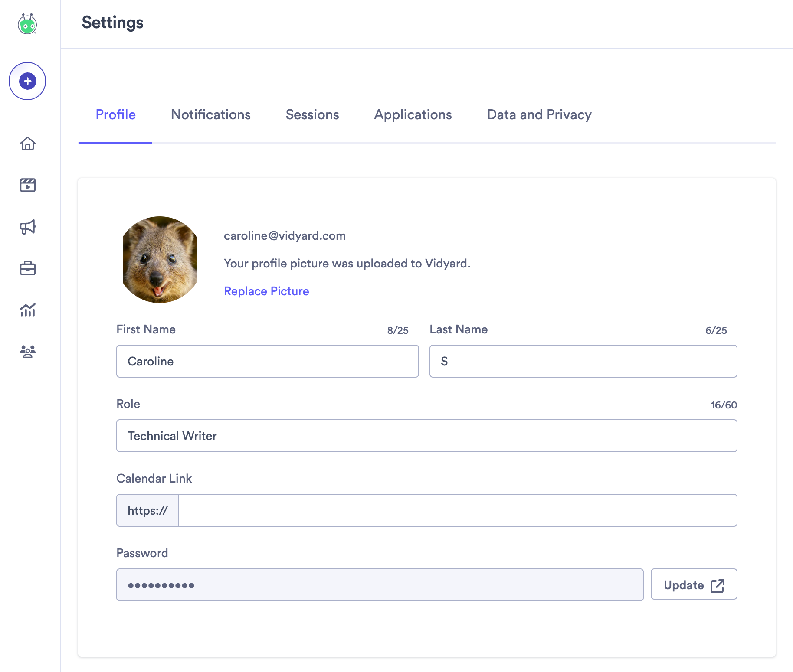Click the megaphone campaigns icon
The height and width of the screenshot is (672, 793).
pos(27,226)
